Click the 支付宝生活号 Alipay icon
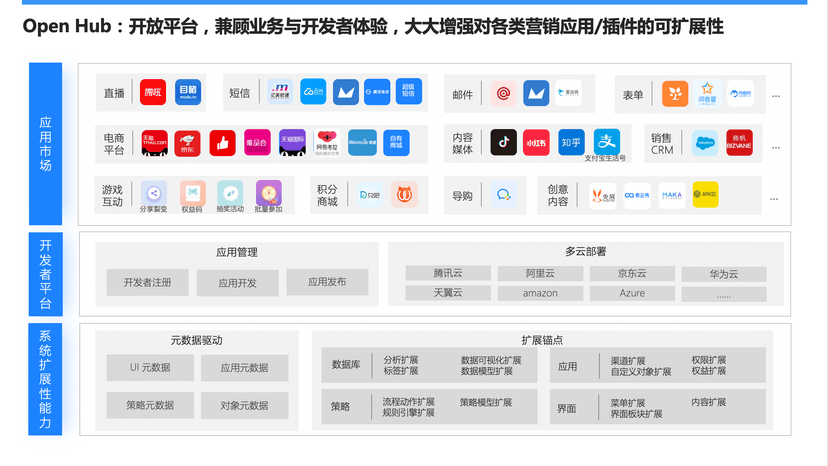This screenshot has height=466, width=828. point(606,142)
